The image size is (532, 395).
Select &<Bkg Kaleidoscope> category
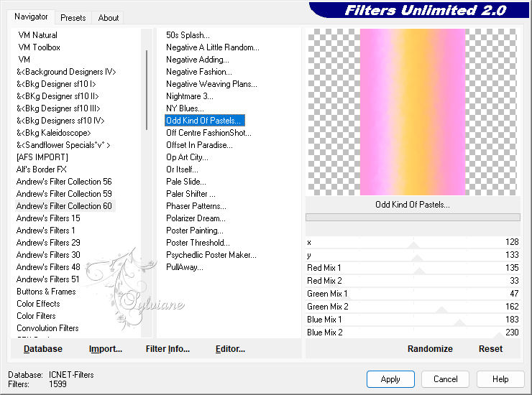[54, 133]
